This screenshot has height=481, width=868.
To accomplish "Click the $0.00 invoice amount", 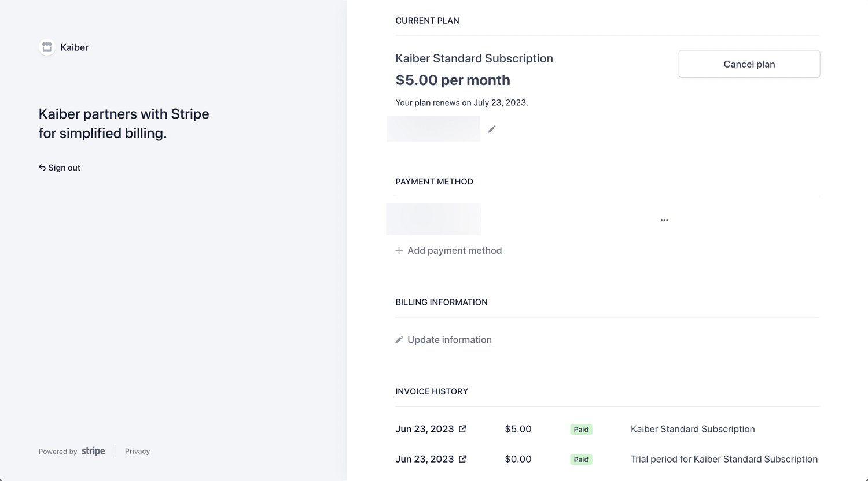I will (x=518, y=459).
